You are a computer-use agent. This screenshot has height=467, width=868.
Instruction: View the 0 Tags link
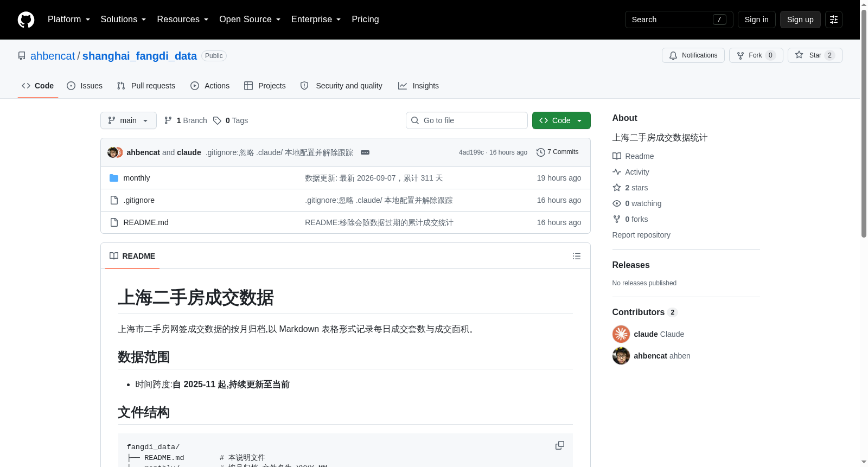click(x=231, y=120)
